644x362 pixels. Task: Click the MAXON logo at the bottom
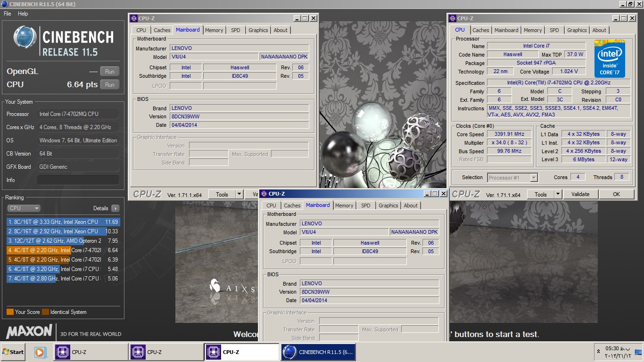pyautogui.click(x=29, y=331)
